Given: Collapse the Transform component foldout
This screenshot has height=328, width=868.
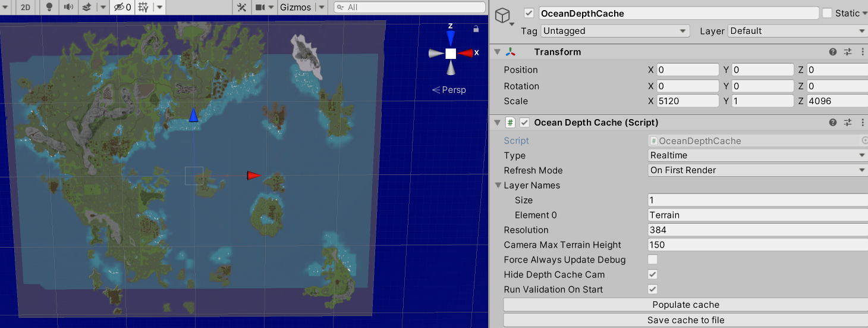Looking at the screenshot, I should [x=498, y=52].
